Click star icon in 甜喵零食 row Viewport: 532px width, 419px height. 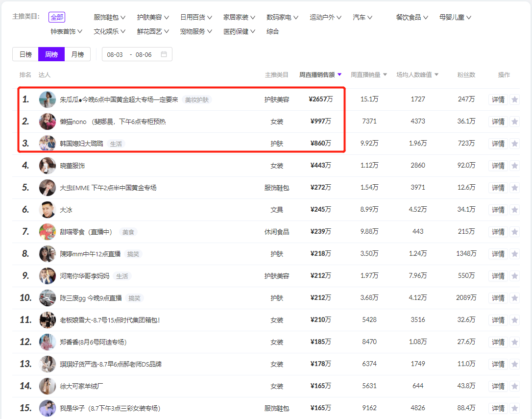pyautogui.click(x=514, y=232)
